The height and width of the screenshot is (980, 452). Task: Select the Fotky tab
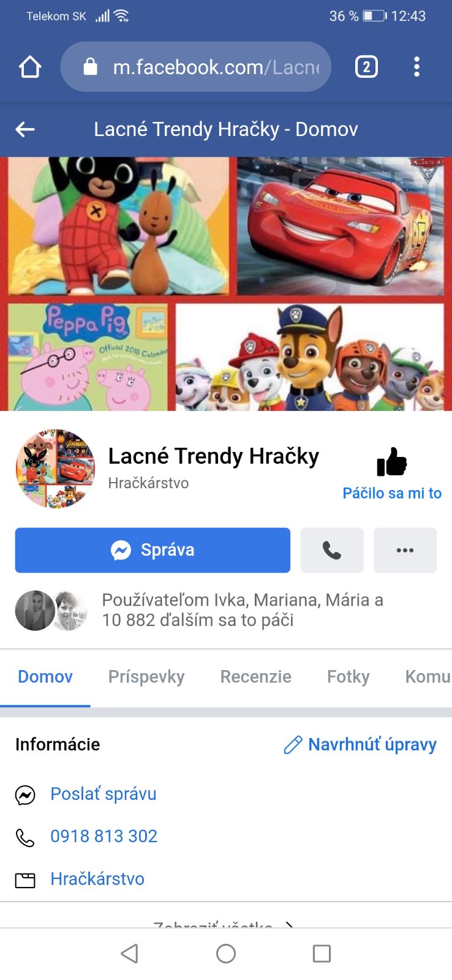(348, 677)
